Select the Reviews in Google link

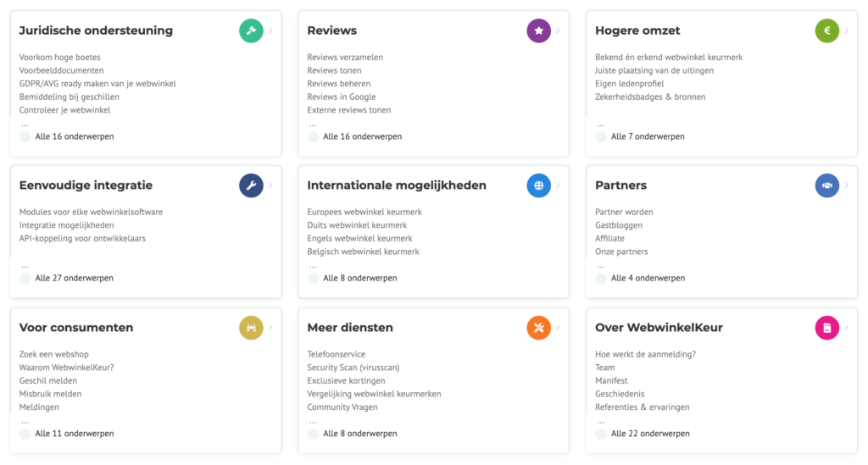[341, 97]
